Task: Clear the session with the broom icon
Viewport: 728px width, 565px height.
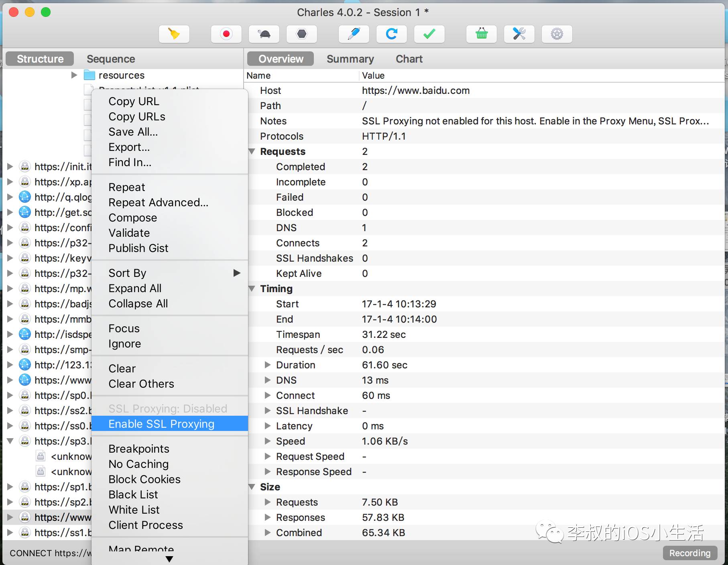Action: (174, 34)
